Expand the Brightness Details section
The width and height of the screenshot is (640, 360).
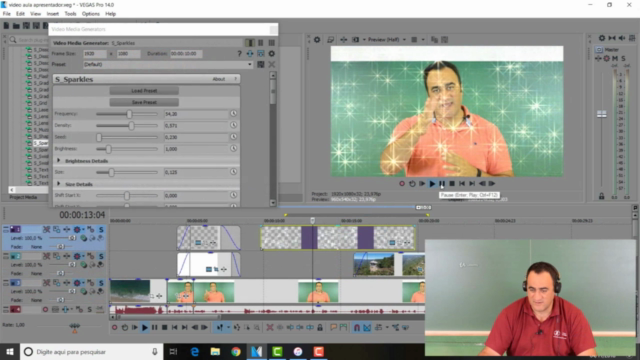pos(58,161)
